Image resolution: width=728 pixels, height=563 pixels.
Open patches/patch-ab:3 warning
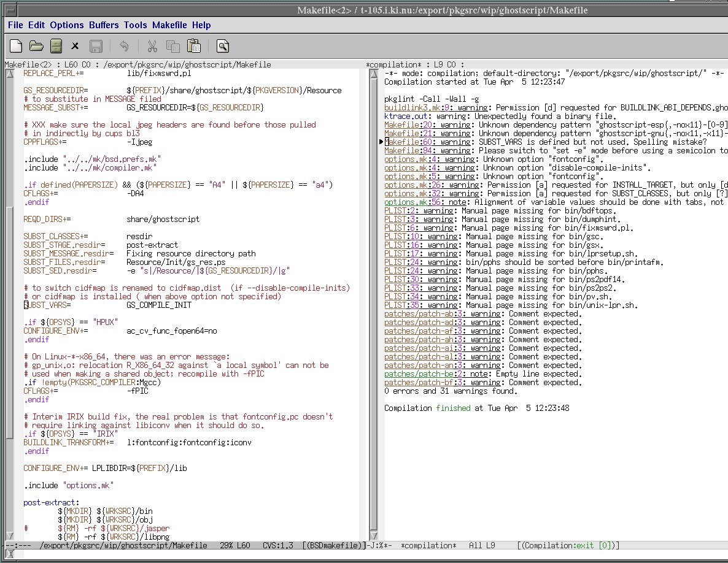(x=443, y=314)
